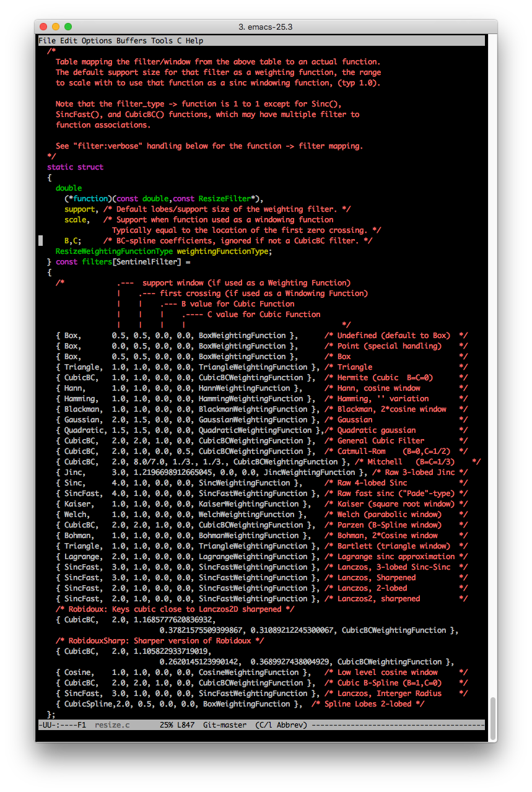Viewport: 532px width, 792px height.
Task: Click the yellow minimize window button
Action: pyautogui.click(x=56, y=27)
